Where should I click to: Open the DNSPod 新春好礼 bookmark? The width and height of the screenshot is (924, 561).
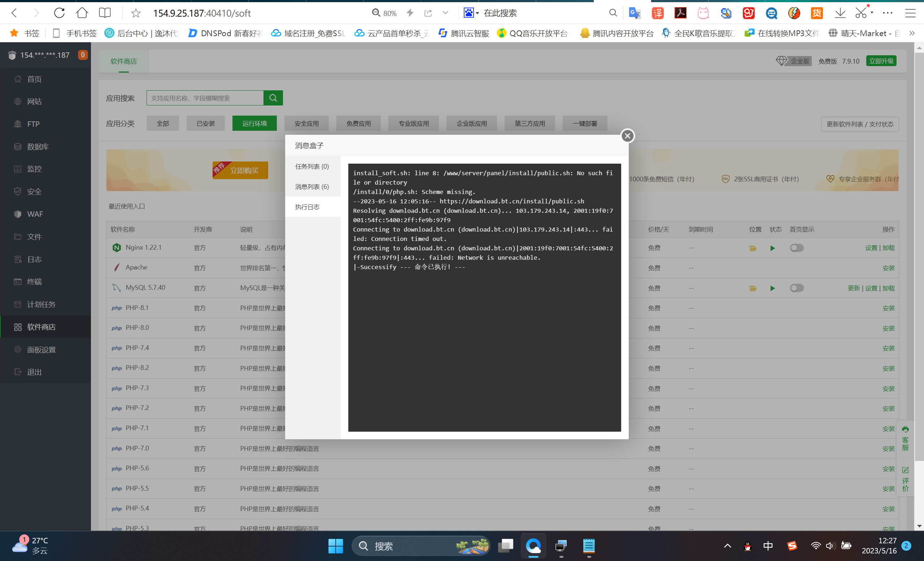click(225, 33)
